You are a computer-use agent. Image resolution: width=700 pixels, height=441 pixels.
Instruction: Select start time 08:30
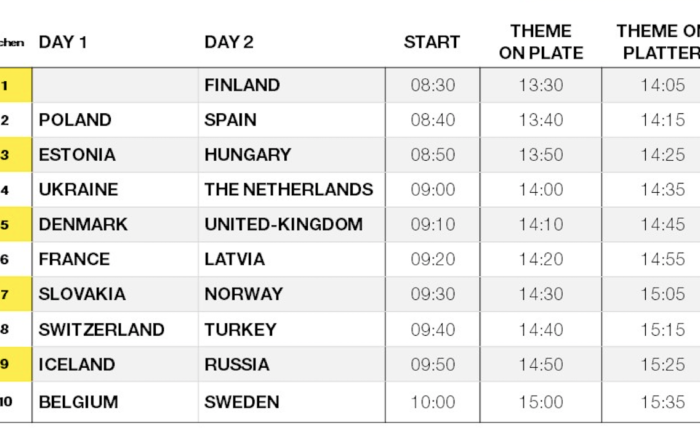click(433, 85)
